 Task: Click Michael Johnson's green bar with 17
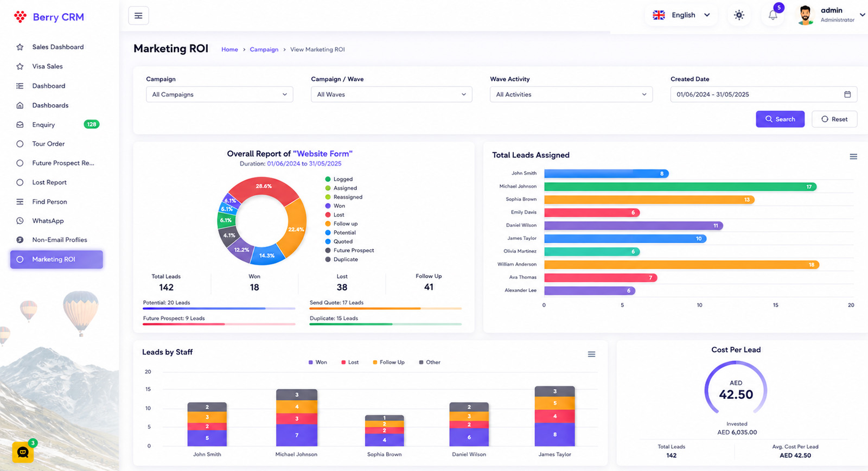click(x=680, y=187)
